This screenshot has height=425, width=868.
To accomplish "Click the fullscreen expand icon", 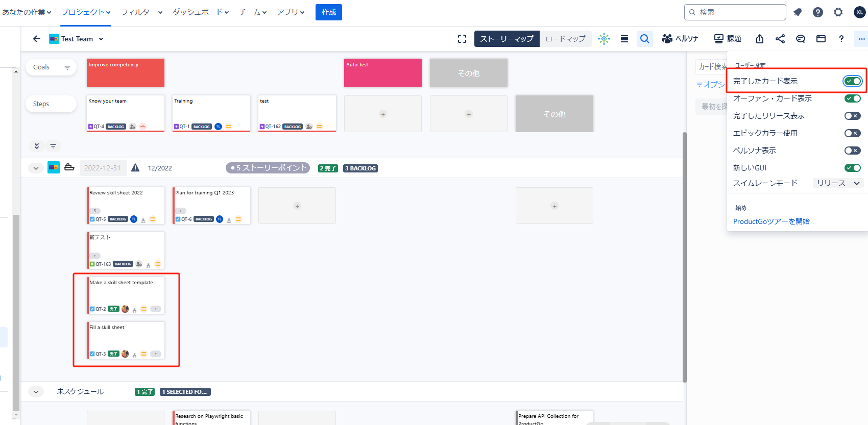I will click(462, 39).
